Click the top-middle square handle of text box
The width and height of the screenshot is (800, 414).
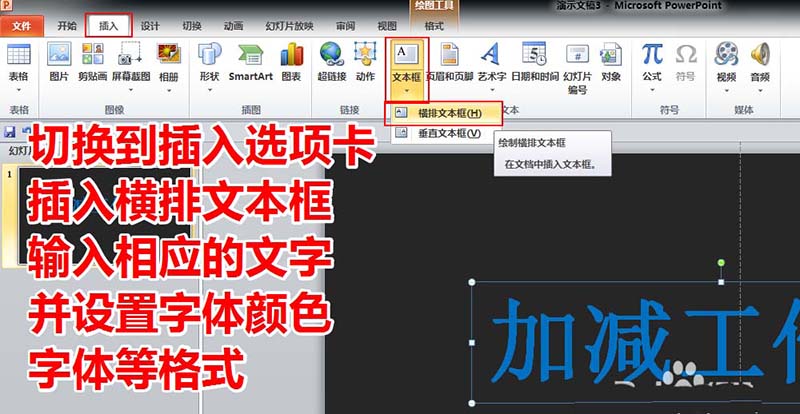(721, 282)
